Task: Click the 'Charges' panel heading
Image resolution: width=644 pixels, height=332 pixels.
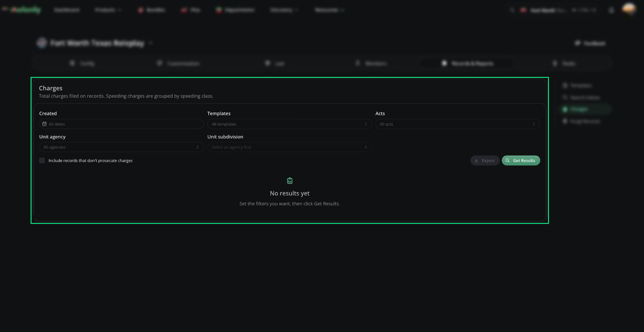Action: point(51,88)
